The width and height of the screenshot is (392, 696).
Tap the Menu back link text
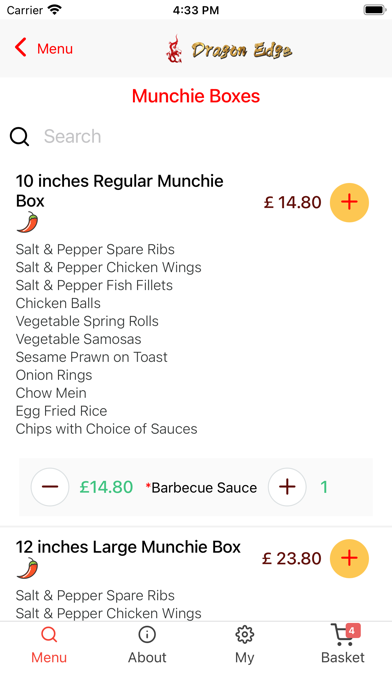(55, 49)
